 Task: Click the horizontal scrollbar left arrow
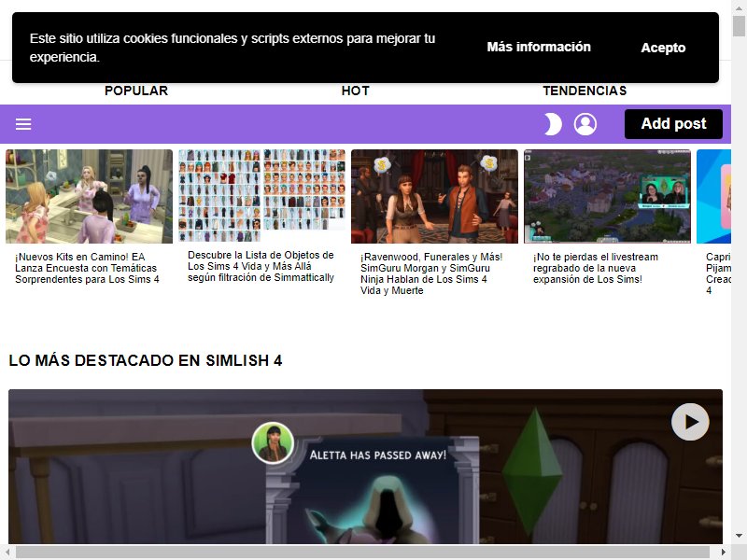[7, 552]
